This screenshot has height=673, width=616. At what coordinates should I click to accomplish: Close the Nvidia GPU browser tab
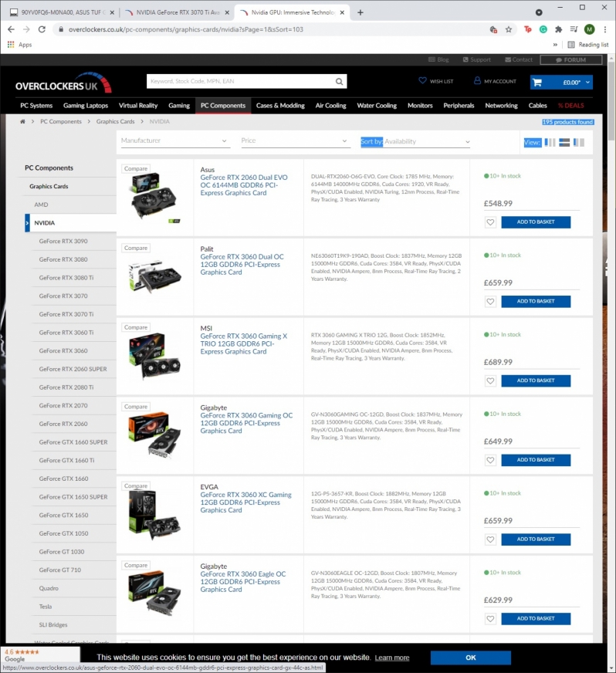(342, 12)
